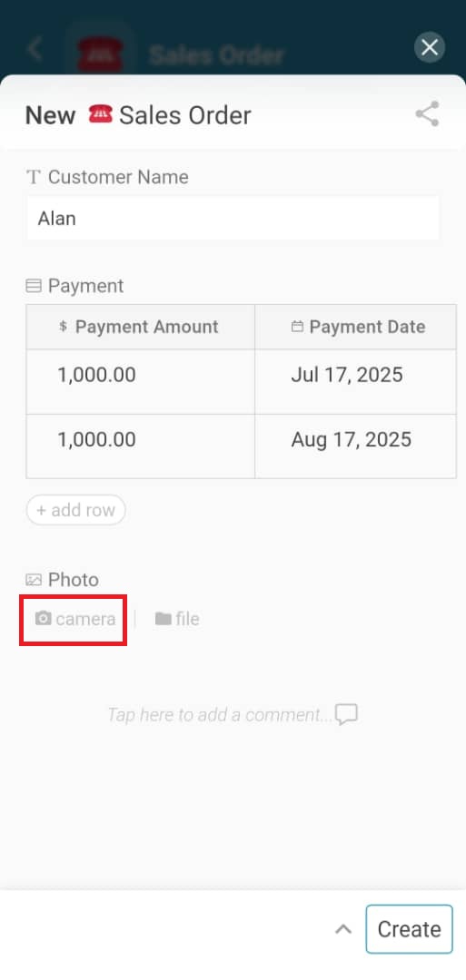Click the Create button
466x980 pixels.
(x=409, y=929)
